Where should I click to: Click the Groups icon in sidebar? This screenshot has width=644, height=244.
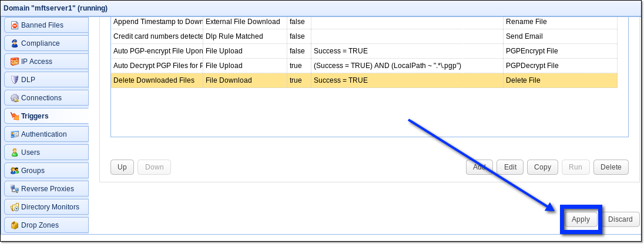(15, 171)
